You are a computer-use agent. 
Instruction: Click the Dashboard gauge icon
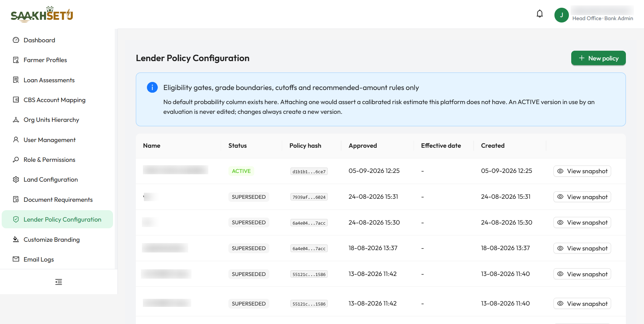point(16,40)
